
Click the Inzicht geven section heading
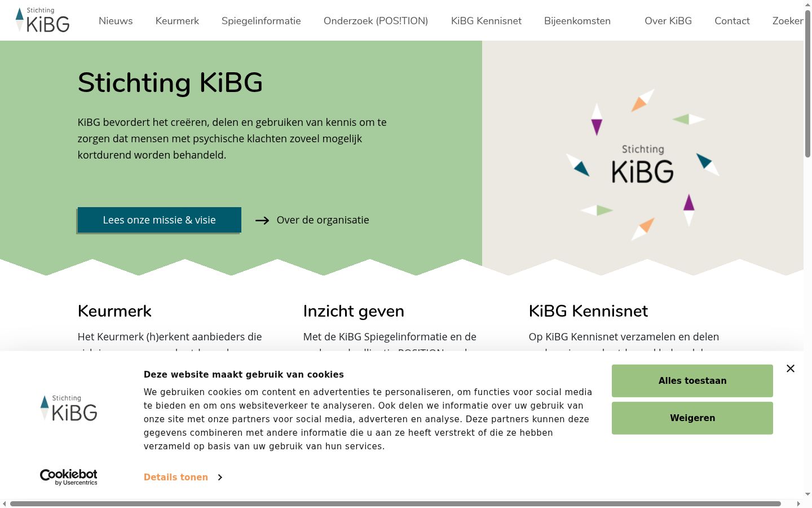point(354,311)
